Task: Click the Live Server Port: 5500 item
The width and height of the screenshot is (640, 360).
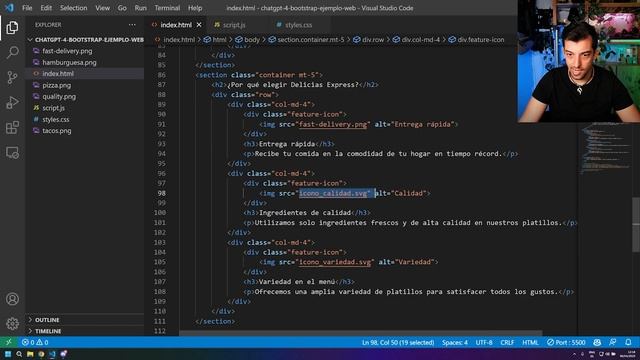Action: click(566, 342)
